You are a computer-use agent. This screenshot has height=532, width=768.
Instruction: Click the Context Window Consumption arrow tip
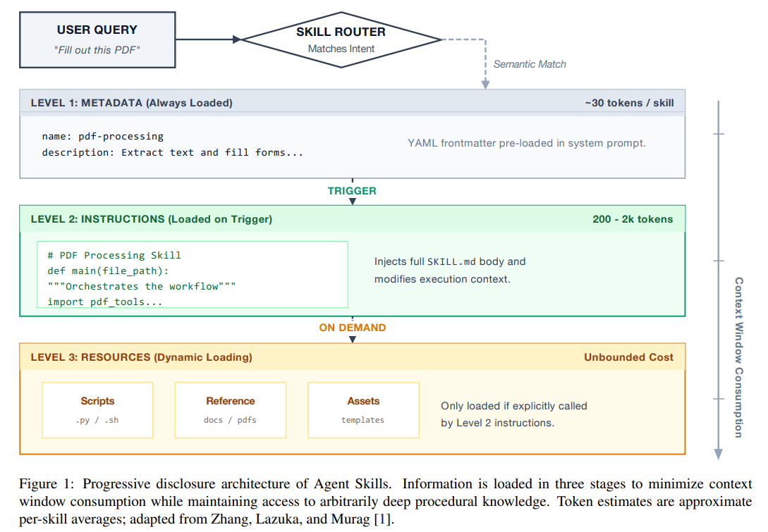(717, 454)
